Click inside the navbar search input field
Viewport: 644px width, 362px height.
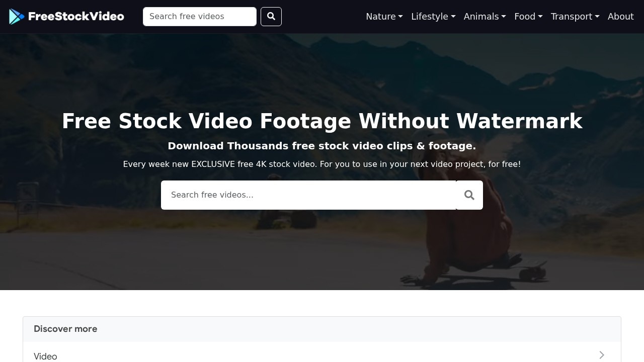[x=199, y=16]
